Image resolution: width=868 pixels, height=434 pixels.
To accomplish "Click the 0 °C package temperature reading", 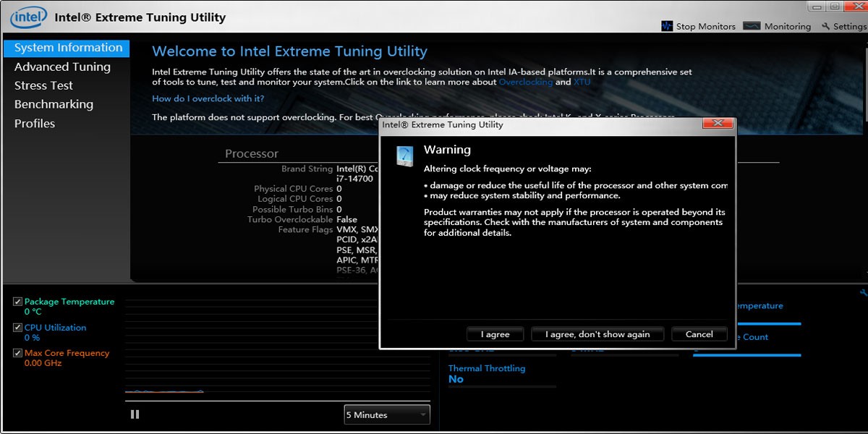I will point(33,312).
